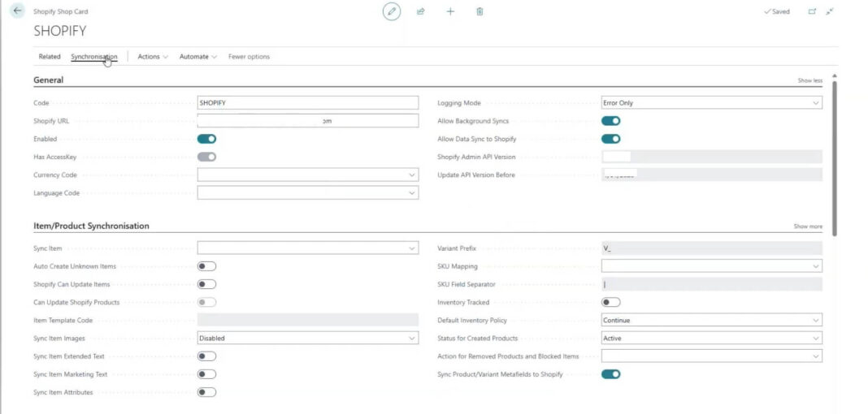Click Fewer options

[250, 56]
